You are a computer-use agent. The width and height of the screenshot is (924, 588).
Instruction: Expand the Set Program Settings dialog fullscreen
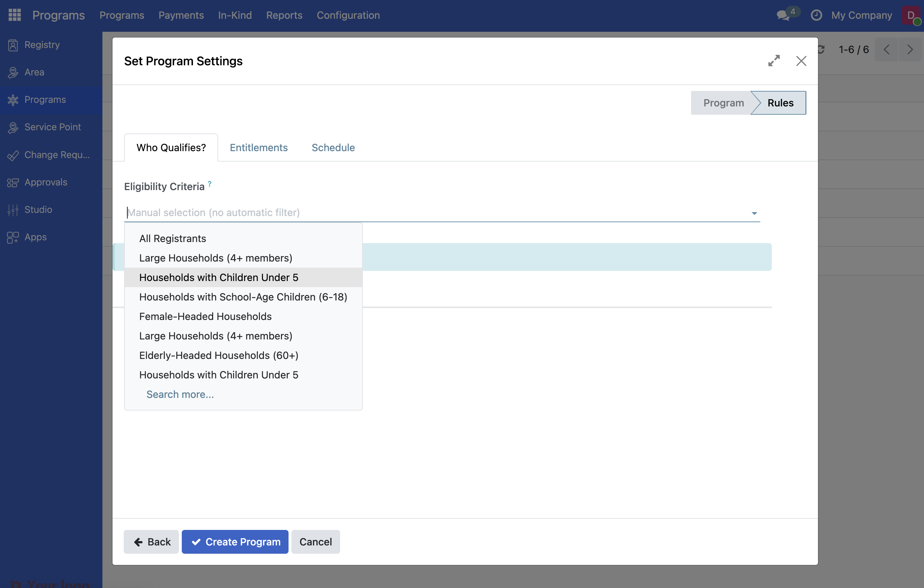(774, 61)
